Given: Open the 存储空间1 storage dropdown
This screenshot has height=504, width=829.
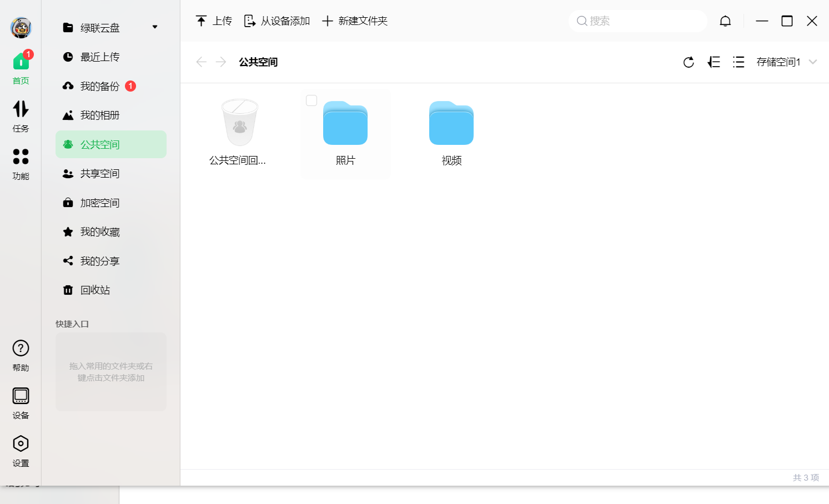Looking at the screenshot, I should pyautogui.click(x=787, y=62).
